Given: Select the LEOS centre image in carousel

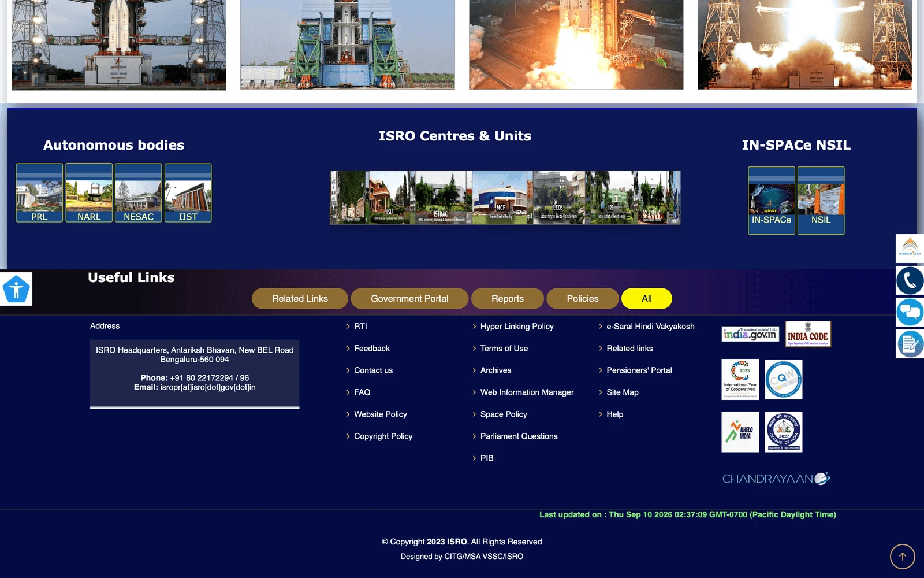Looking at the screenshot, I should tap(558, 198).
